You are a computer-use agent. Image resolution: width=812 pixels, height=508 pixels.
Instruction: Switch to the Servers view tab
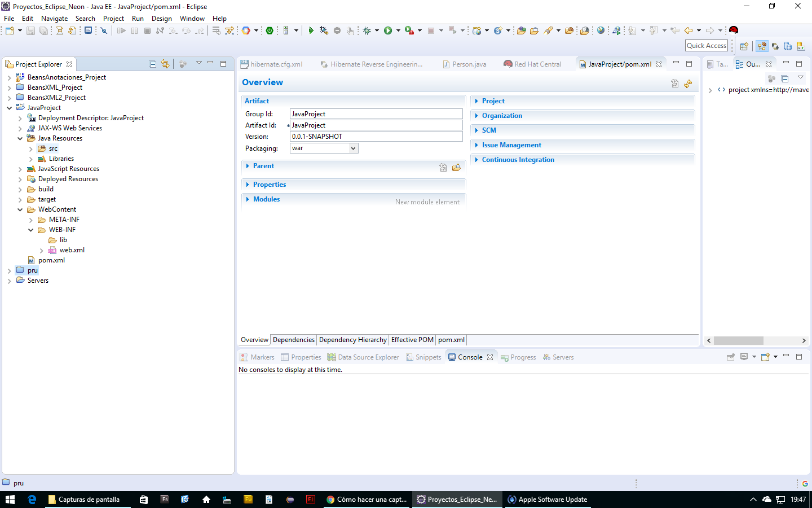pyautogui.click(x=558, y=357)
